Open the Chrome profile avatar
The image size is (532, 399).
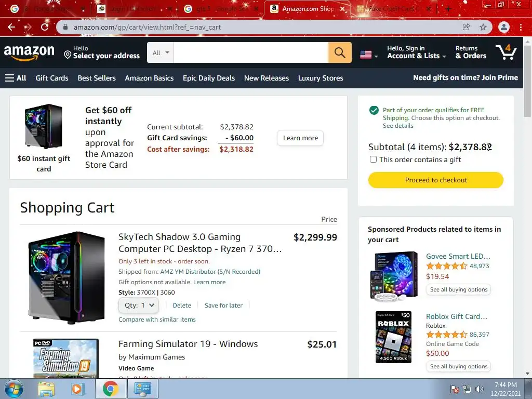point(504,27)
